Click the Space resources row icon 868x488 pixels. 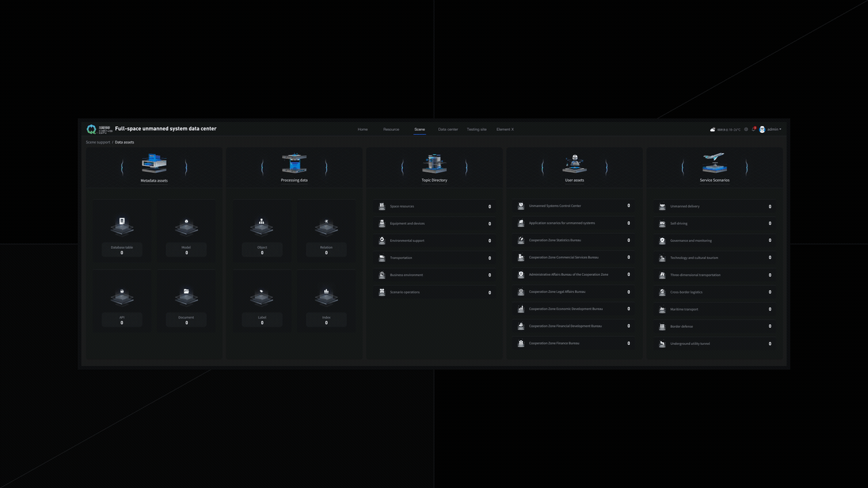[x=382, y=206]
